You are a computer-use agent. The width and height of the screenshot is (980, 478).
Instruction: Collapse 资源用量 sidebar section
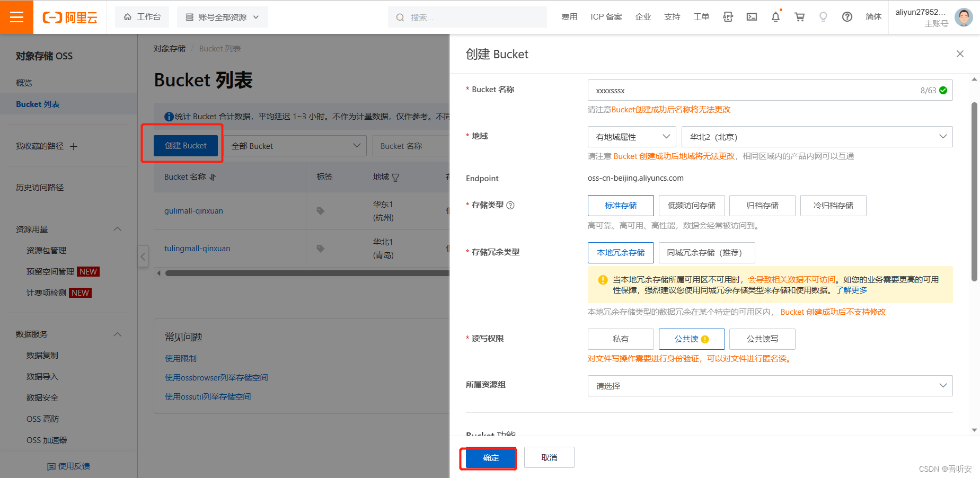pyautogui.click(x=118, y=229)
